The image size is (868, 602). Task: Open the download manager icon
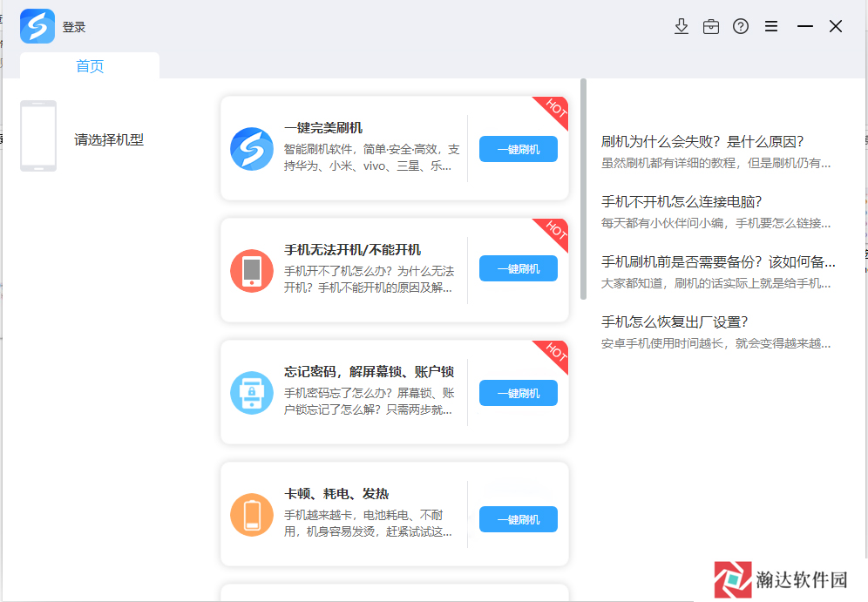click(682, 26)
